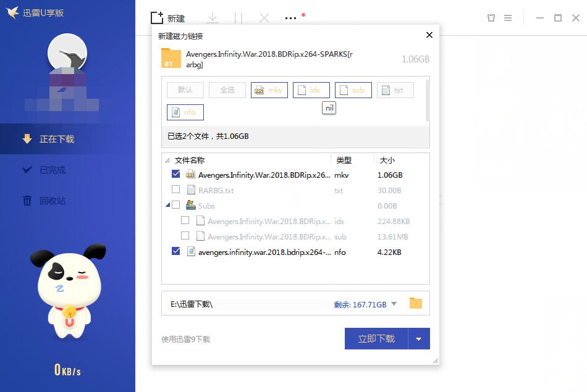Check the idx subtitle file checkbox

[185, 220]
